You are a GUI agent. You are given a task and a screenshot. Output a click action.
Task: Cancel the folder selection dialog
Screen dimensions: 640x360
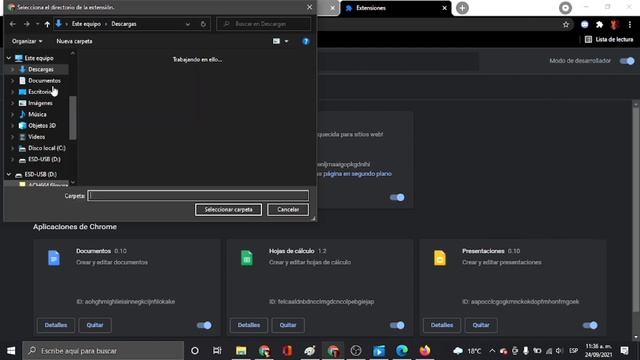(288, 209)
